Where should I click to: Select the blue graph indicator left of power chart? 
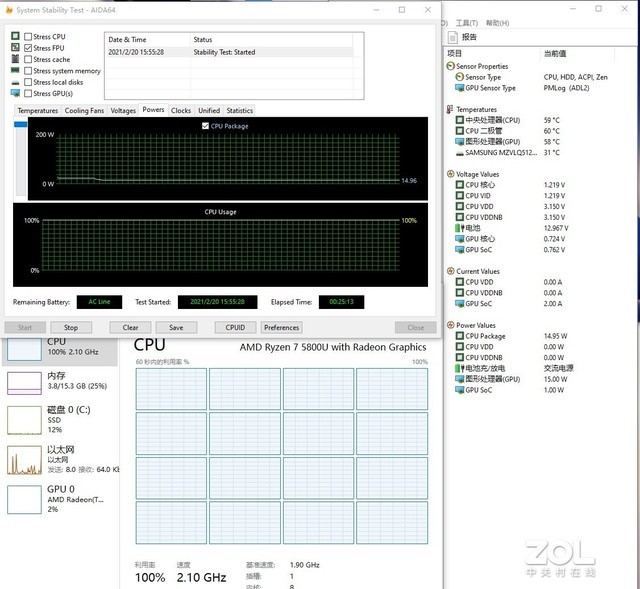point(21,124)
